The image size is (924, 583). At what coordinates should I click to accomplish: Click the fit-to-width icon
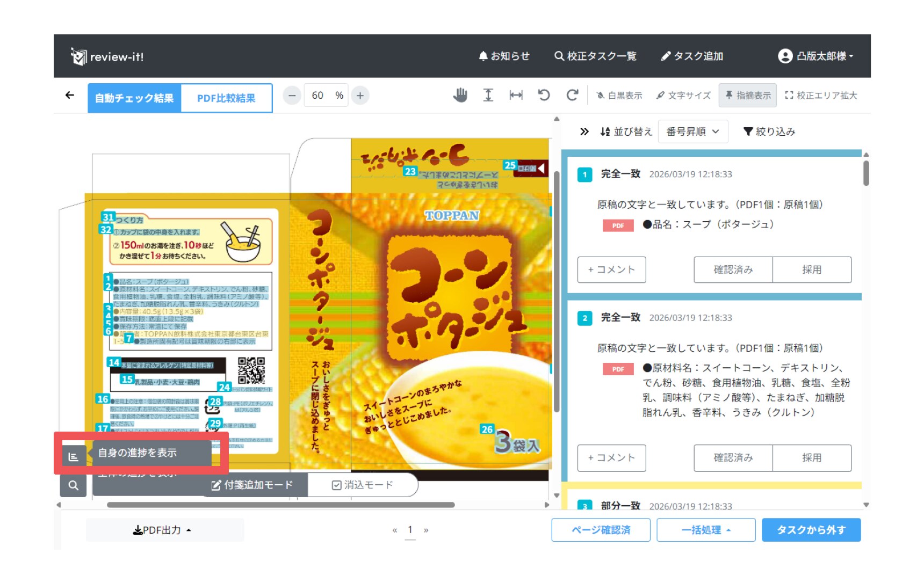tap(516, 96)
